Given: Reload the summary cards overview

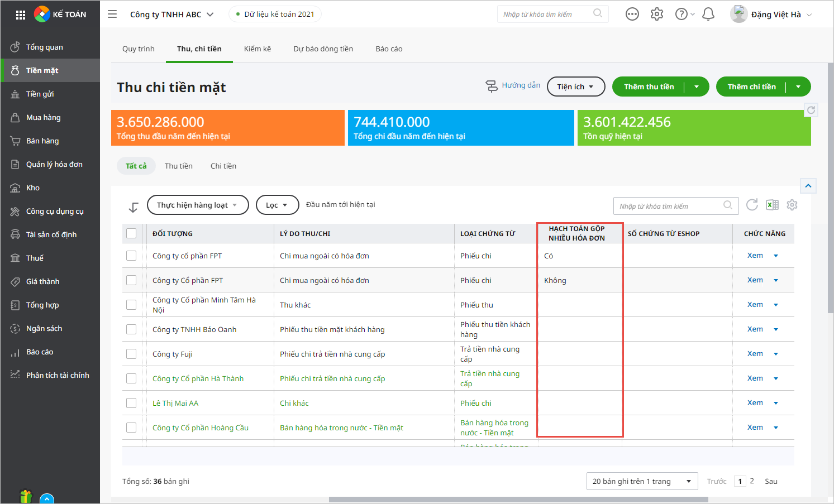Looking at the screenshot, I should 811,111.
